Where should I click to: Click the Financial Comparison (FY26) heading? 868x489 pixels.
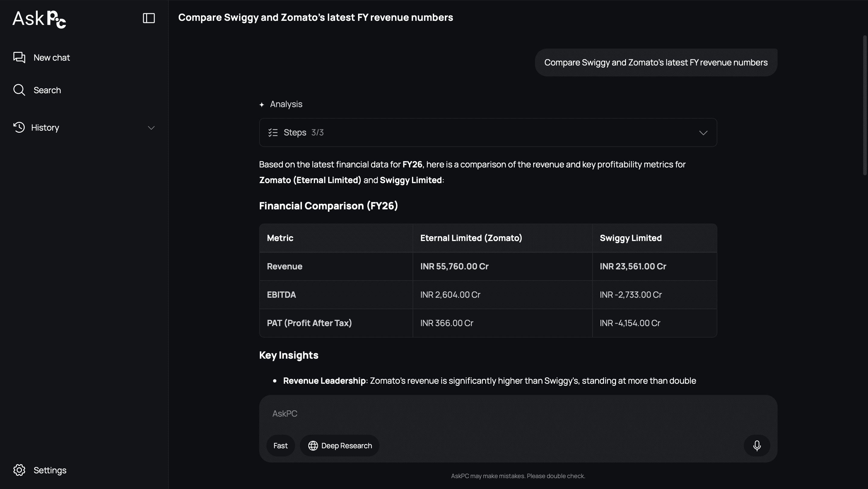(x=328, y=205)
